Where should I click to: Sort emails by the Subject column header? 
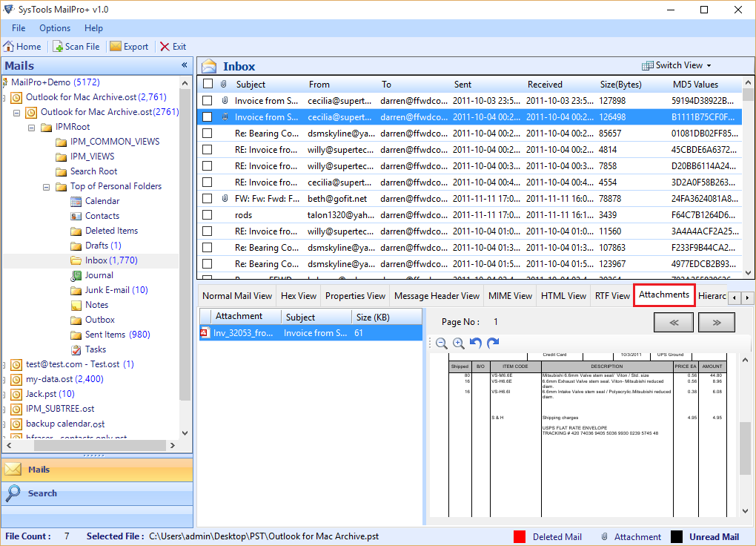click(x=251, y=84)
